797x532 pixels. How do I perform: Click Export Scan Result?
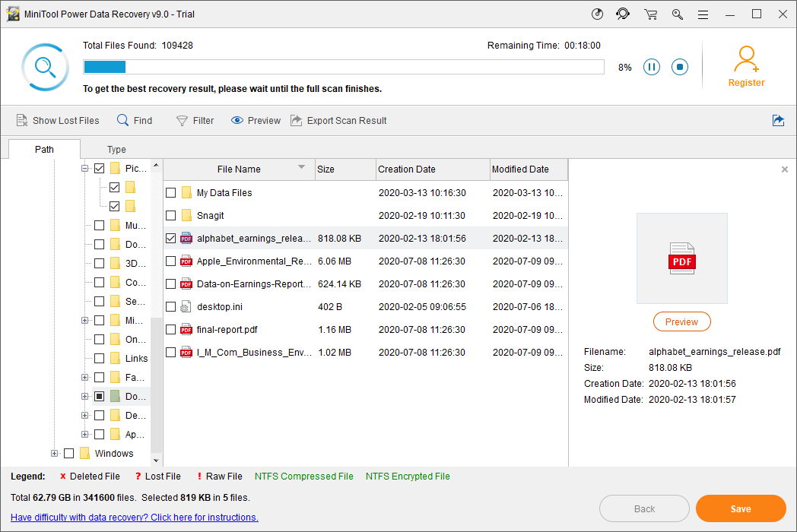point(338,120)
